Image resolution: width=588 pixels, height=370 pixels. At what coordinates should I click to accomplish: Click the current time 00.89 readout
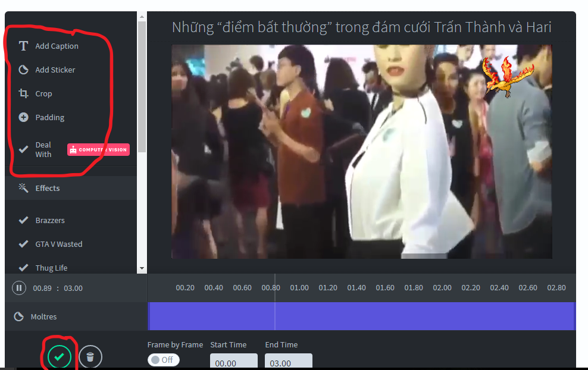click(42, 289)
